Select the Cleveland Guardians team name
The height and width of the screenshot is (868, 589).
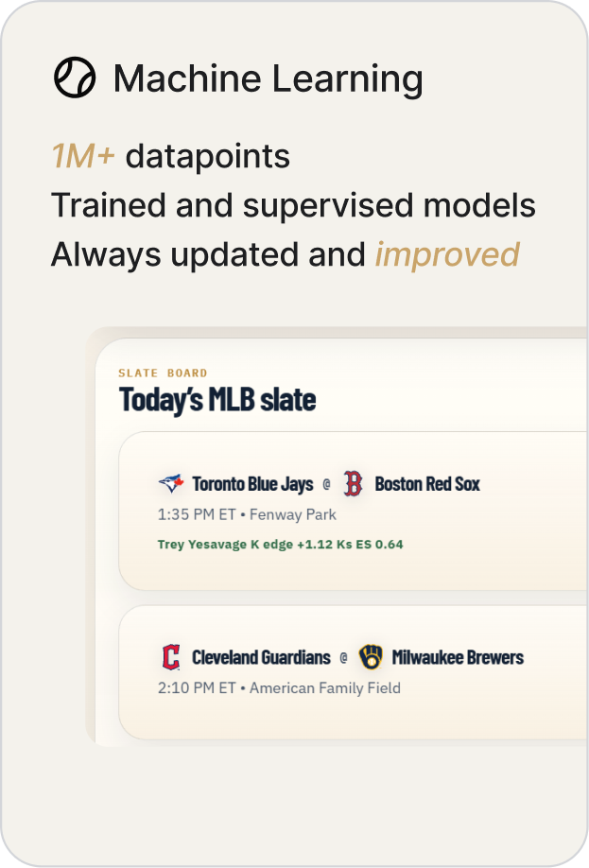click(261, 658)
